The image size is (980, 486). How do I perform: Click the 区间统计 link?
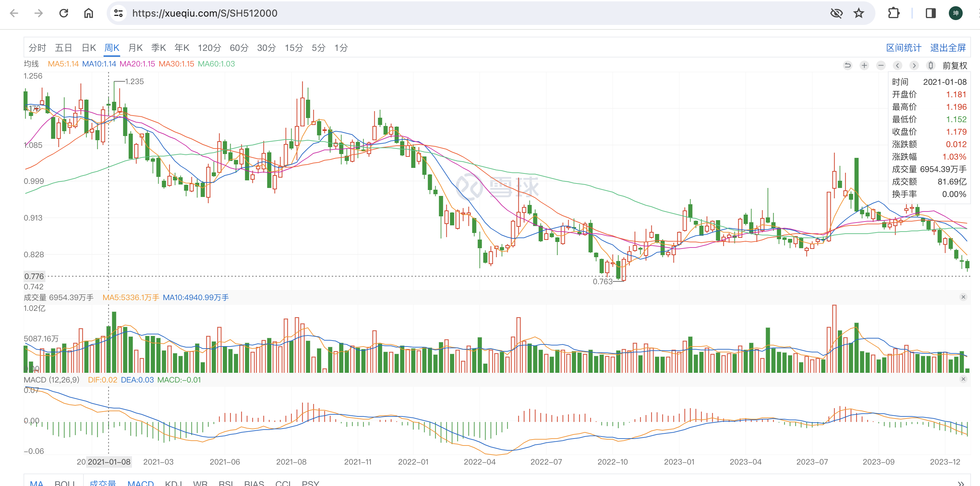click(x=903, y=48)
